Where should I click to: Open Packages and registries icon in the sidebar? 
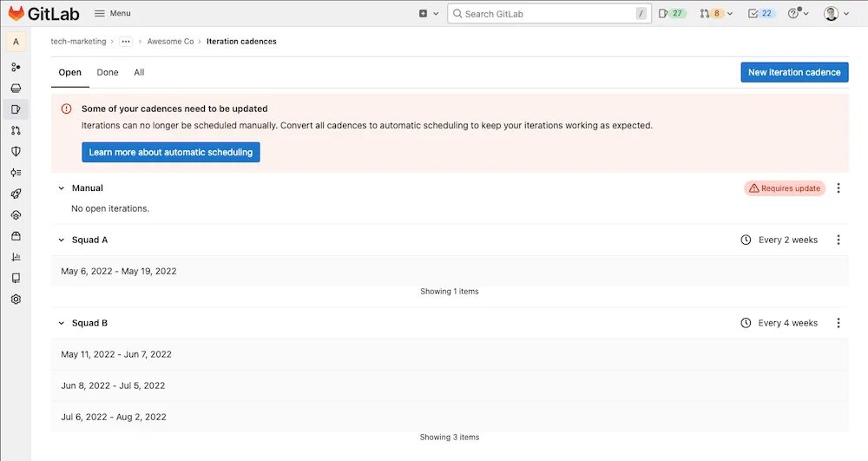click(x=16, y=236)
